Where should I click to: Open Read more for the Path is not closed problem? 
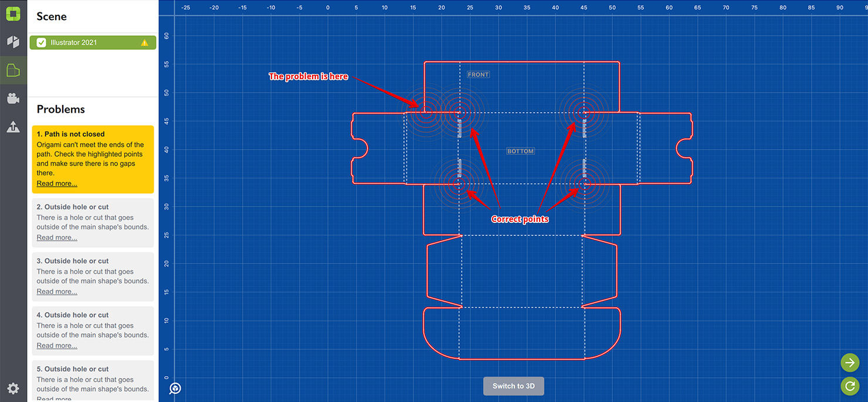coord(56,183)
